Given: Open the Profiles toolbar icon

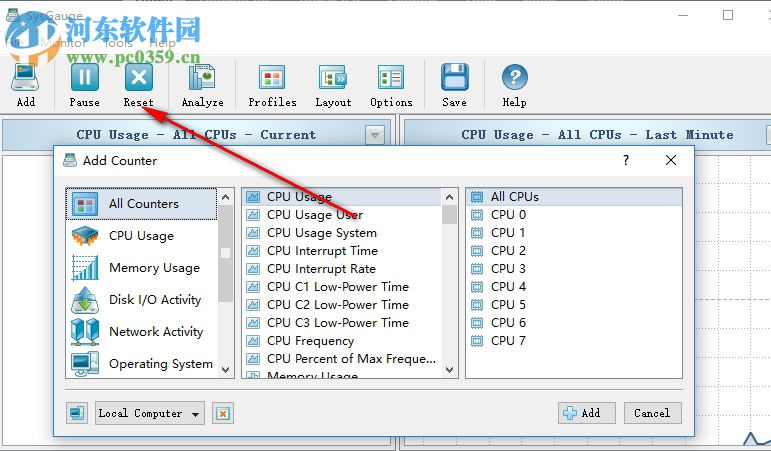Looking at the screenshot, I should click(272, 78).
